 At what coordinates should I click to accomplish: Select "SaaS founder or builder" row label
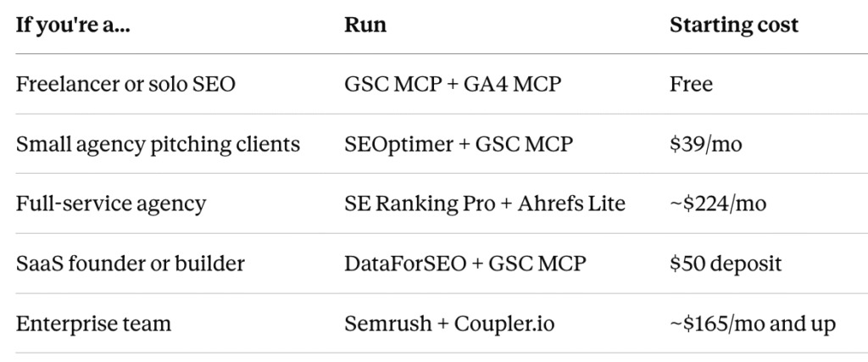tap(130, 264)
